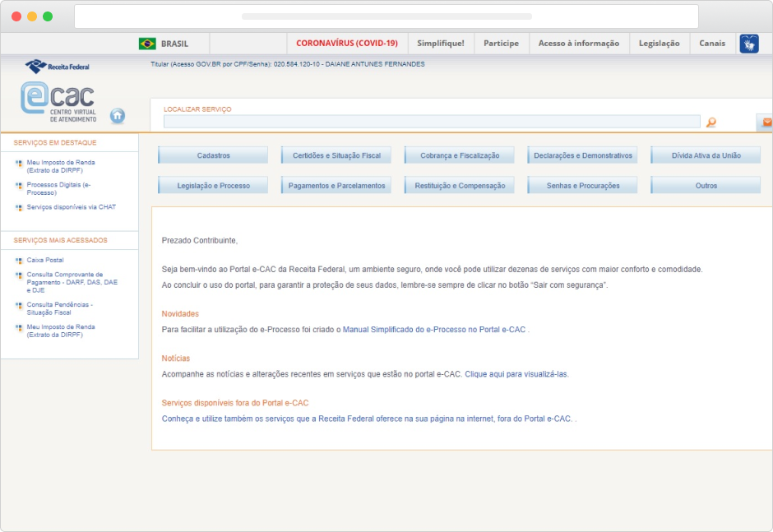Open the Caixa Postal link
The height and width of the screenshot is (532, 773).
tap(45, 260)
